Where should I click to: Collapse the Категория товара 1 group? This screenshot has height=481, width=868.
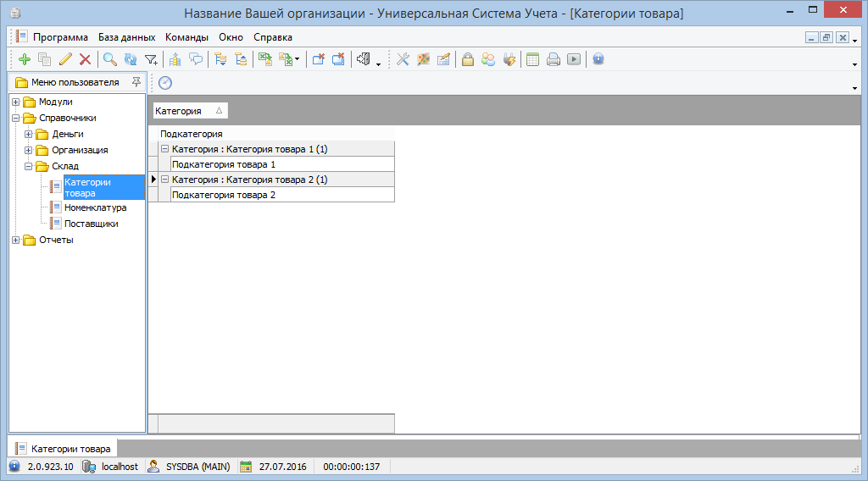pos(164,149)
